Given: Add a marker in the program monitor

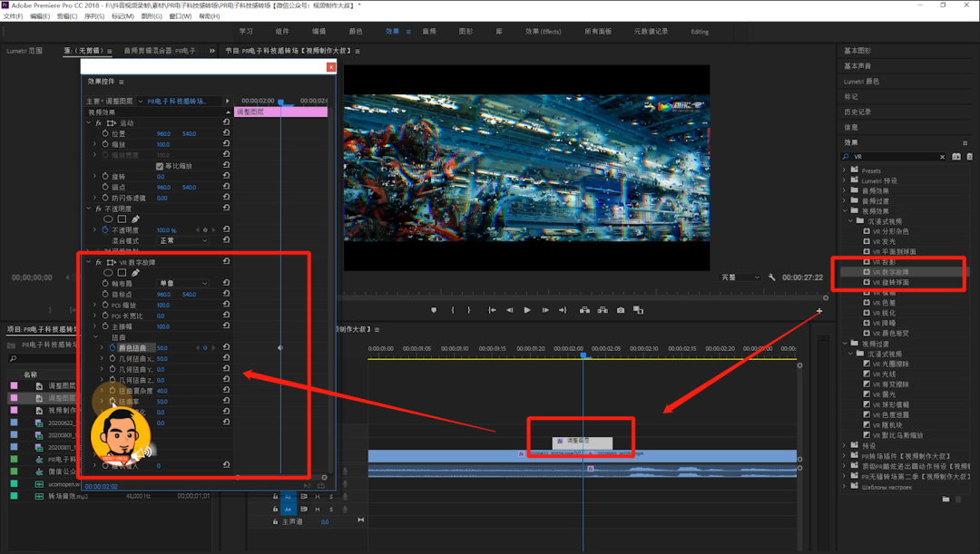Looking at the screenshot, I should [x=434, y=310].
